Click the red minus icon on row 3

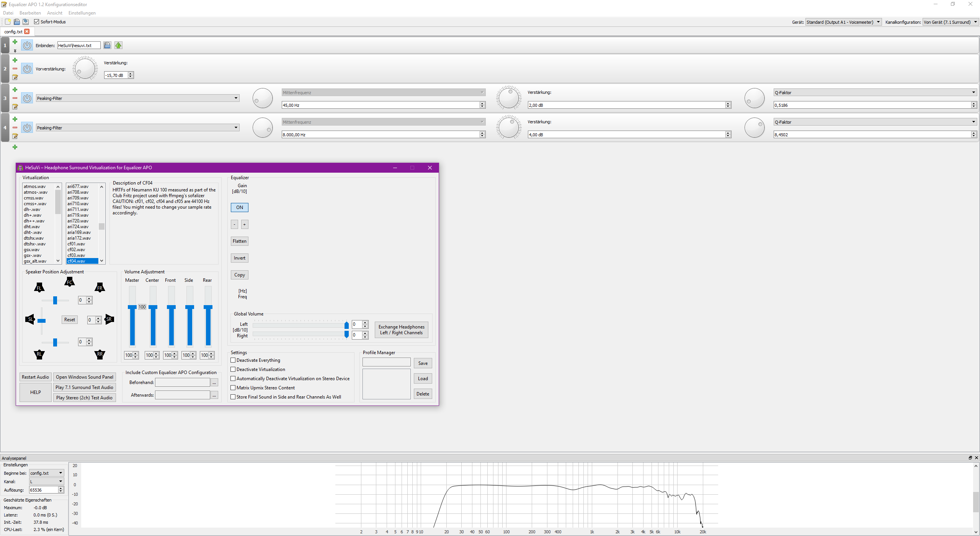click(x=15, y=98)
